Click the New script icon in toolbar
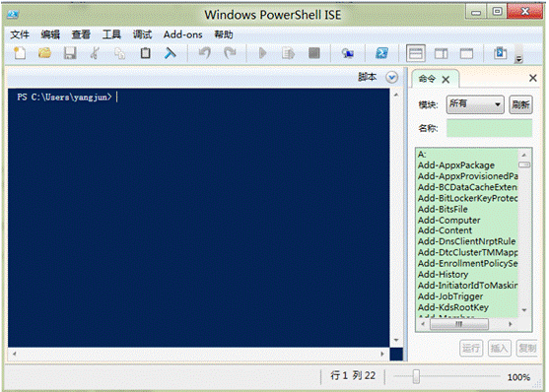Image resolution: width=549 pixels, height=392 pixels. [20, 53]
